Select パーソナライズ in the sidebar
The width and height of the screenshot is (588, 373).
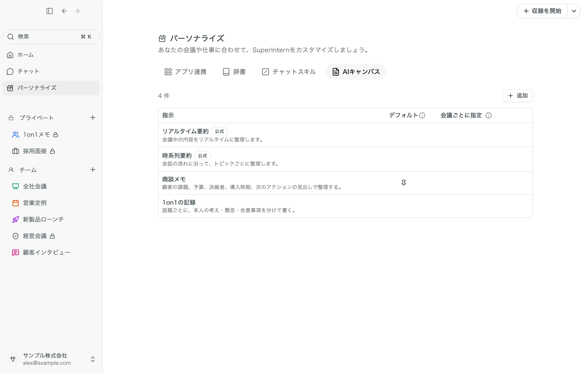(51, 88)
